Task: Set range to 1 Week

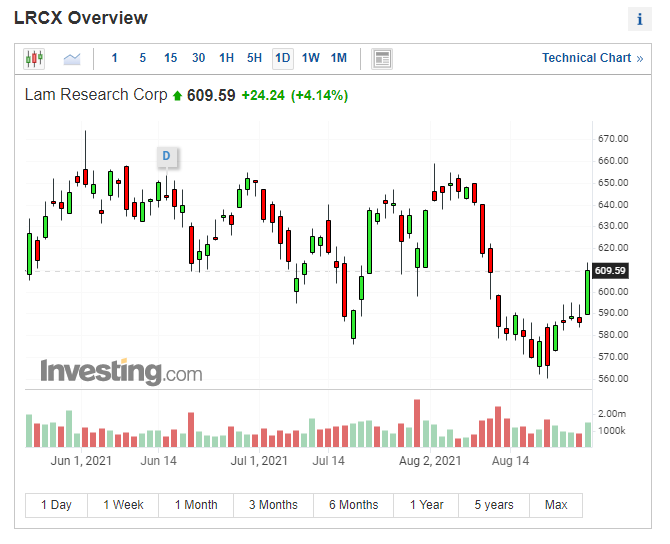Action: pyautogui.click(x=123, y=505)
